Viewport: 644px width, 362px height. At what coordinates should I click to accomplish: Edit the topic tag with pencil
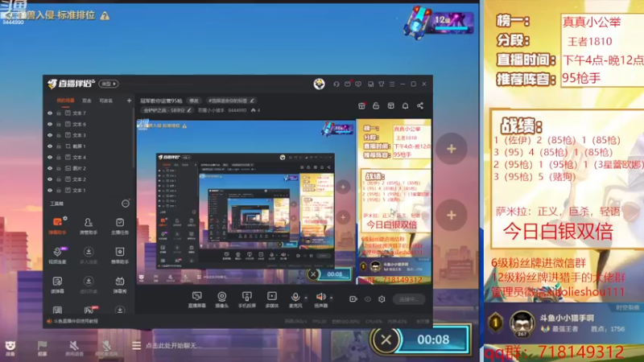[x=252, y=101]
